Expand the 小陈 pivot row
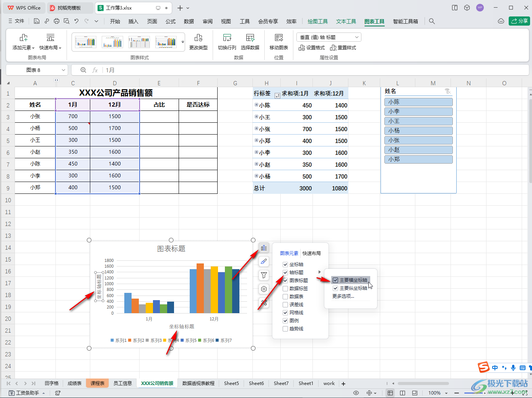Image resolution: width=532 pixels, height=398 pixels. coord(256,104)
